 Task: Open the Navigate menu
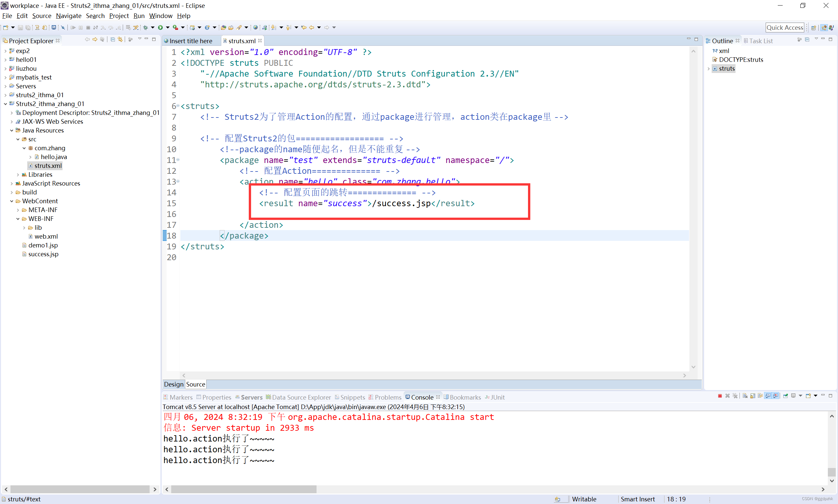point(69,16)
